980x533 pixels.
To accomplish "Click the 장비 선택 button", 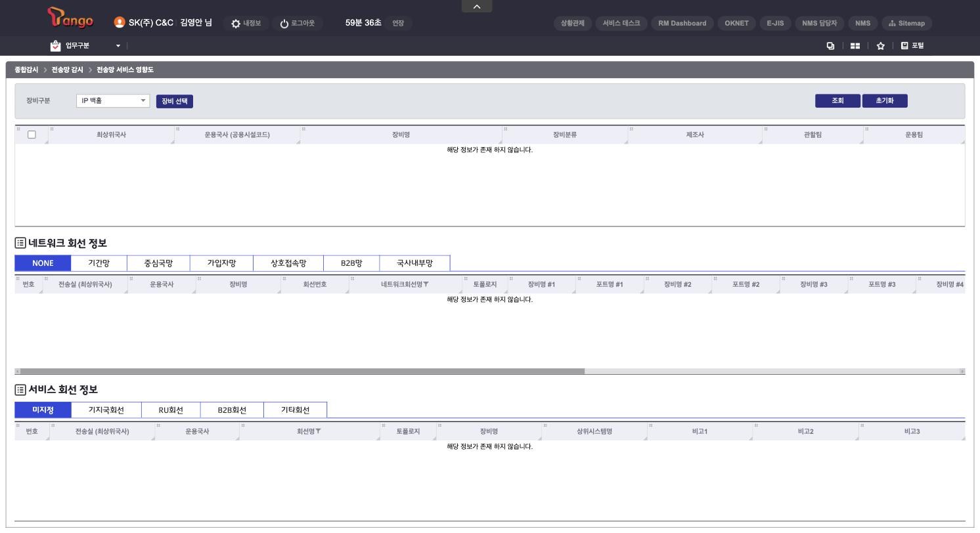I will 175,102.
